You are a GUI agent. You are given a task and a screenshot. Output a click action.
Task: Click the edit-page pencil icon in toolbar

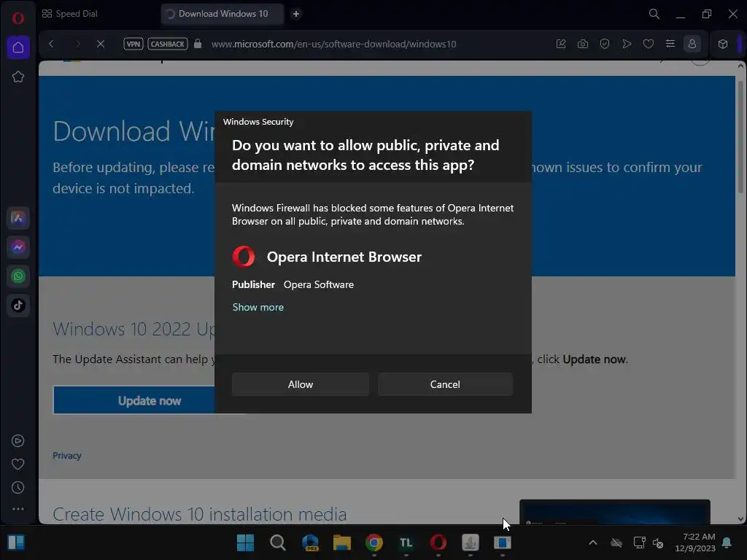point(561,44)
